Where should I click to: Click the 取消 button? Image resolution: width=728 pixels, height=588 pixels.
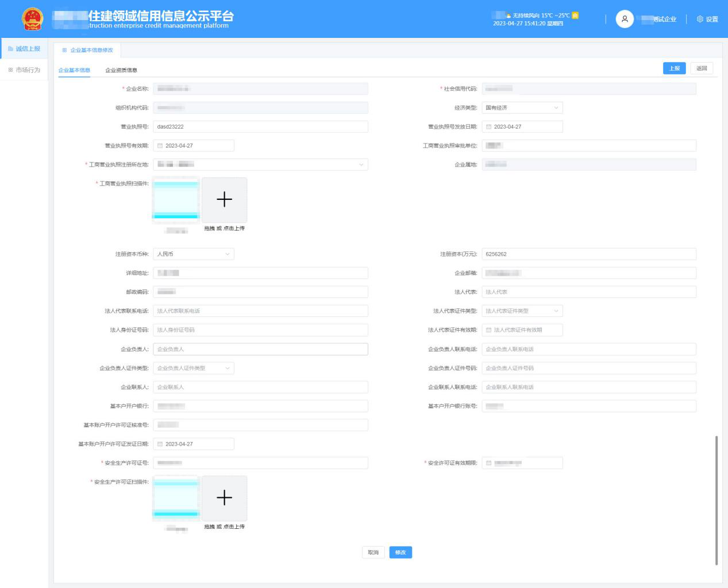(373, 552)
